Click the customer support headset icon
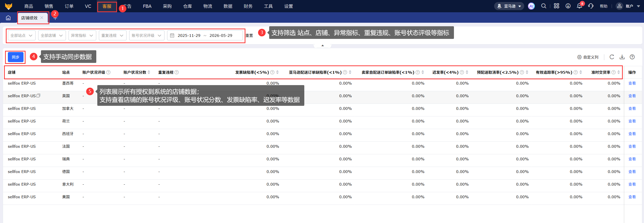The width and height of the screenshot is (644, 223). tap(591, 6)
